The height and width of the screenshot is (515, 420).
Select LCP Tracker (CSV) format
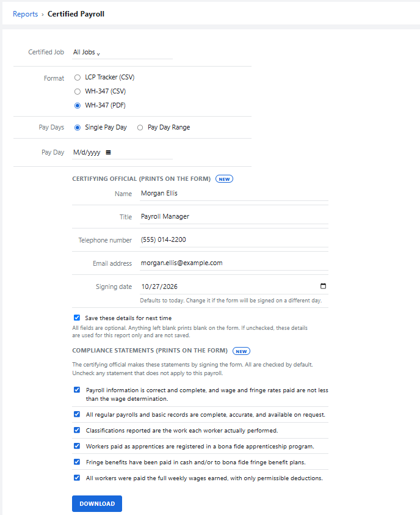click(78, 78)
